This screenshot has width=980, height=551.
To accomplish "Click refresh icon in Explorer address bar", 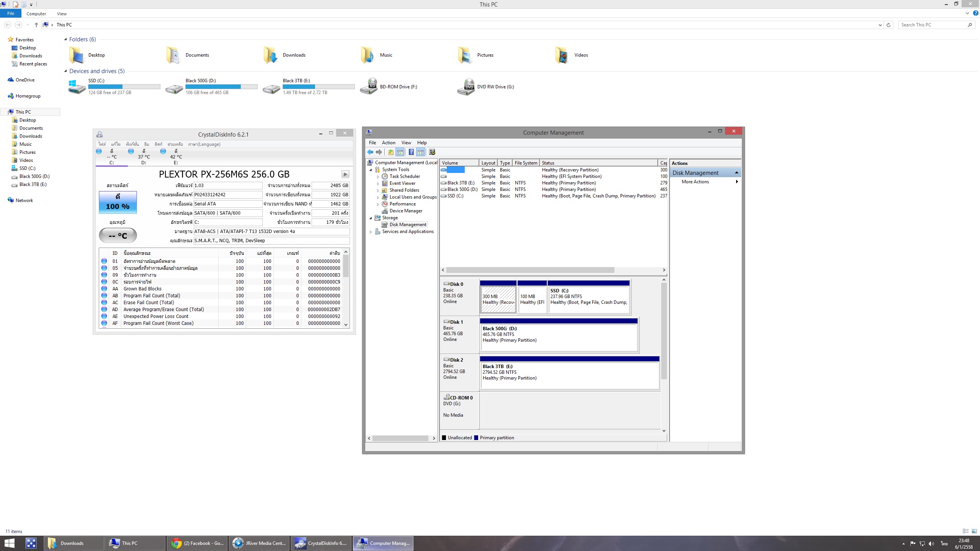I will [889, 25].
